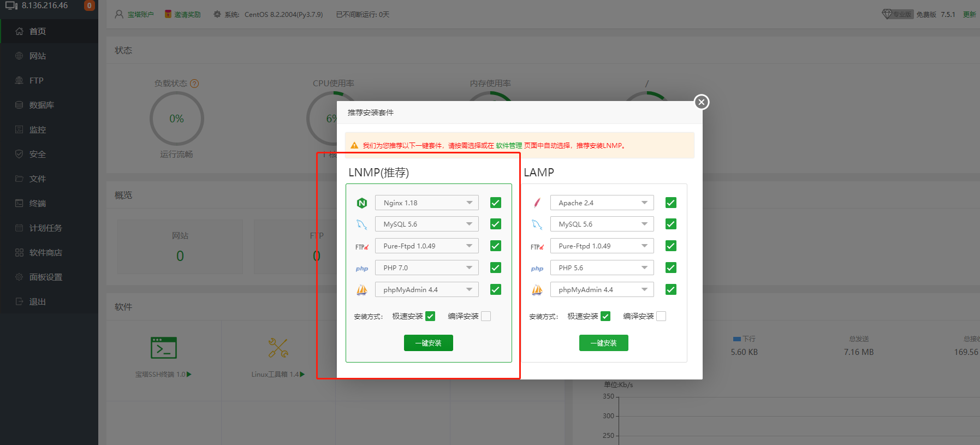Go to 首页 in sidebar
980x445 pixels.
coord(49,31)
